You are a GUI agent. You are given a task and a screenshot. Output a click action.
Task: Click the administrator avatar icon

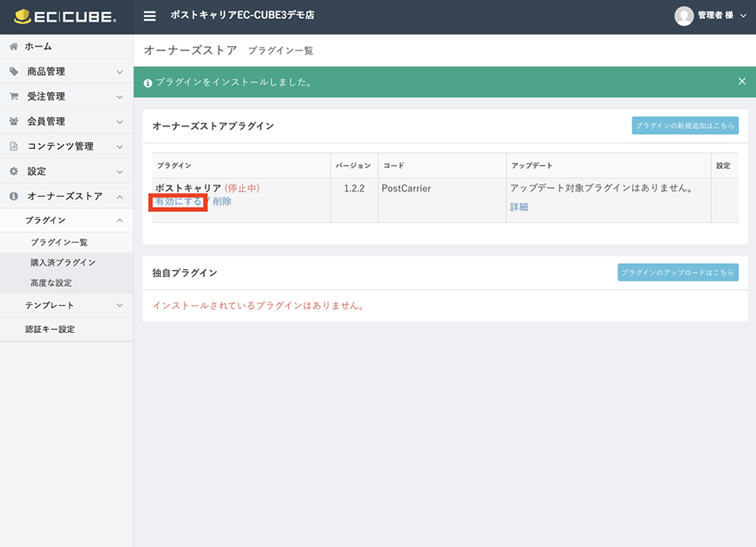click(x=684, y=16)
